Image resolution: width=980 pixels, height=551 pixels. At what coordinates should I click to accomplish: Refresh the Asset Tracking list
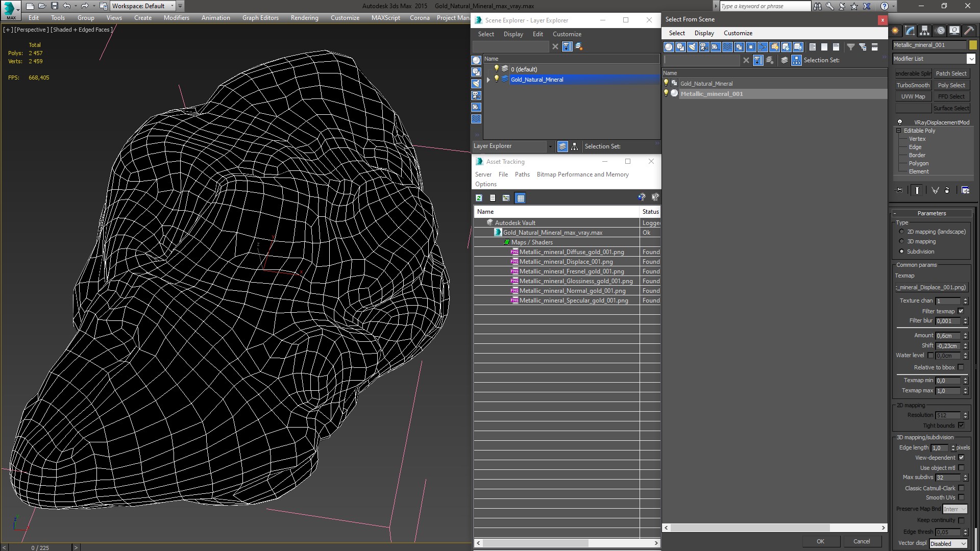(479, 198)
